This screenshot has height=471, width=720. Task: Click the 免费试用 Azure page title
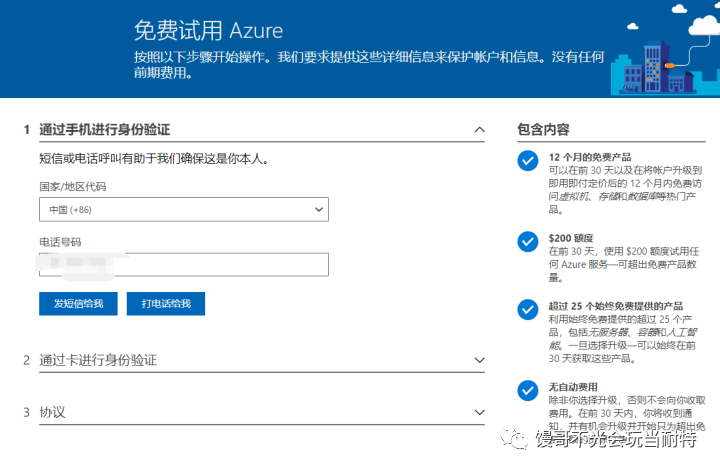[208, 31]
